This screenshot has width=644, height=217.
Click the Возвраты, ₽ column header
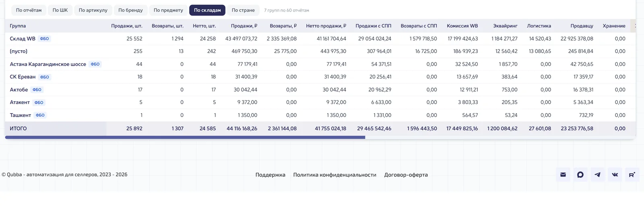[x=283, y=26]
